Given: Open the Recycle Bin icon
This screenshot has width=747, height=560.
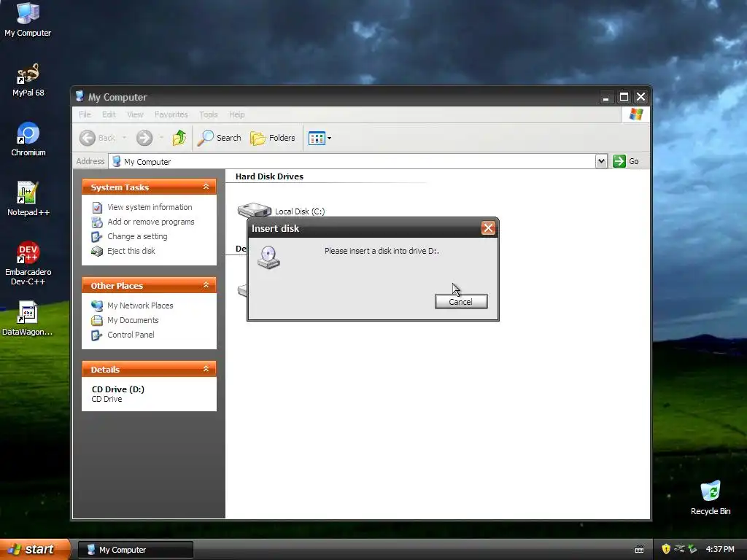Looking at the screenshot, I should (711, 497).
